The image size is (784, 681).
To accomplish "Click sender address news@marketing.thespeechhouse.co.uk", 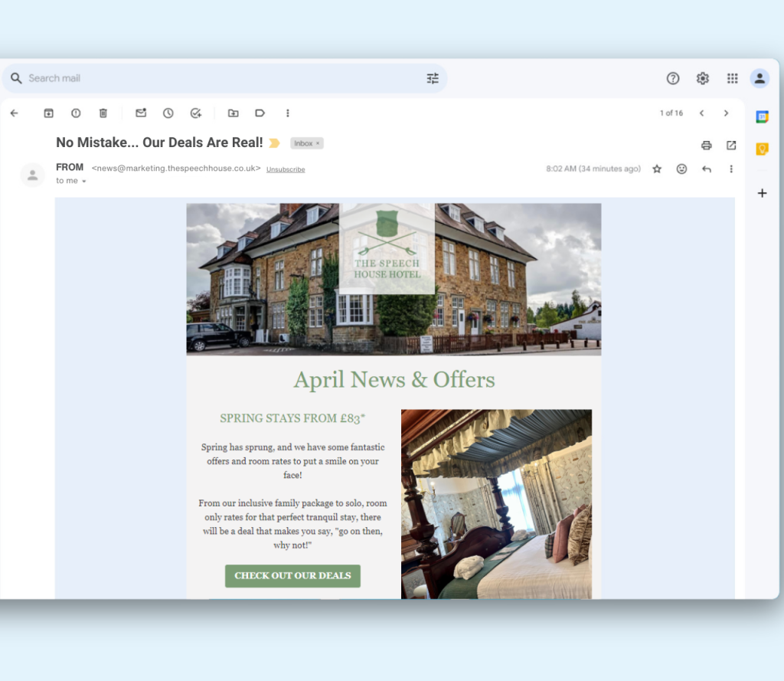I will [176, 169].
